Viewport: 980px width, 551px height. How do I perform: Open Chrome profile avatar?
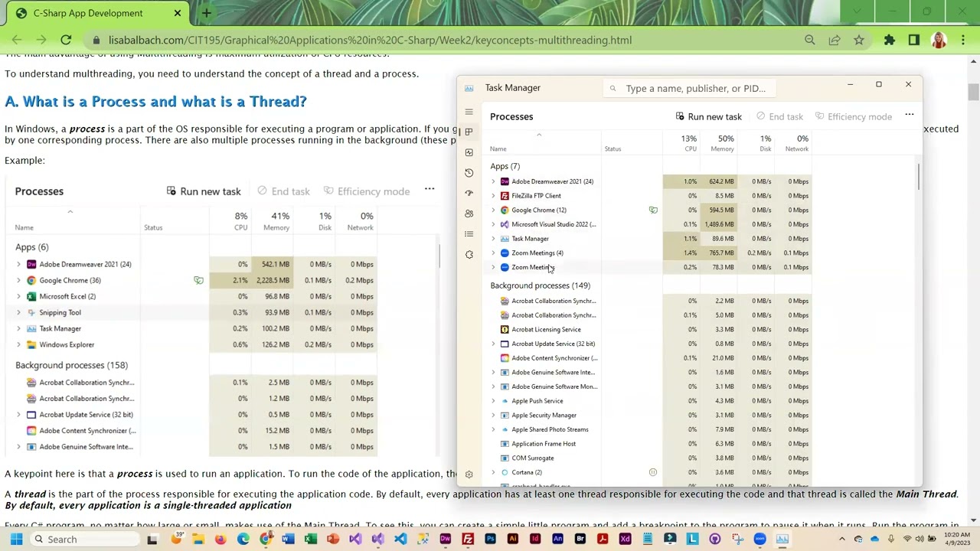(939, 40)
